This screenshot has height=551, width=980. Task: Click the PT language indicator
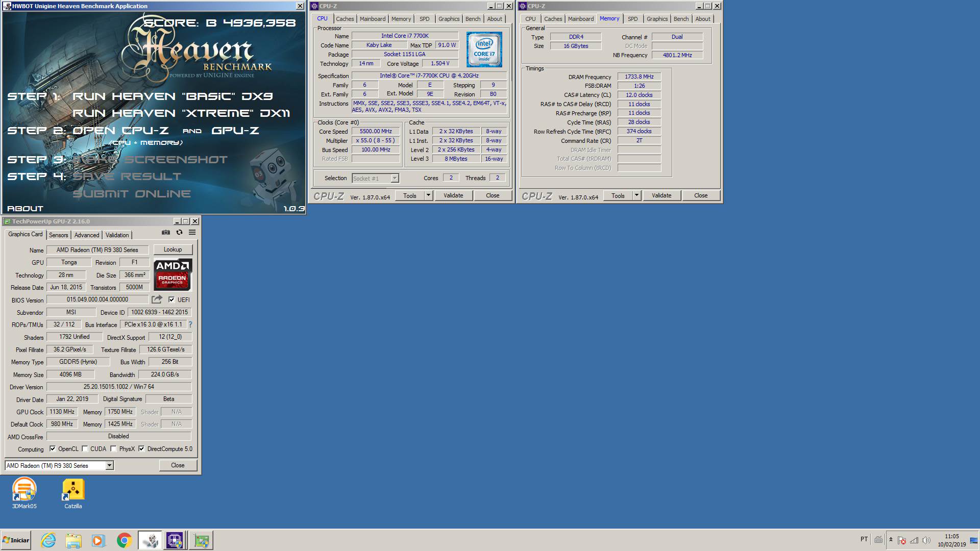pyautogui.click(x=864, y=539)
